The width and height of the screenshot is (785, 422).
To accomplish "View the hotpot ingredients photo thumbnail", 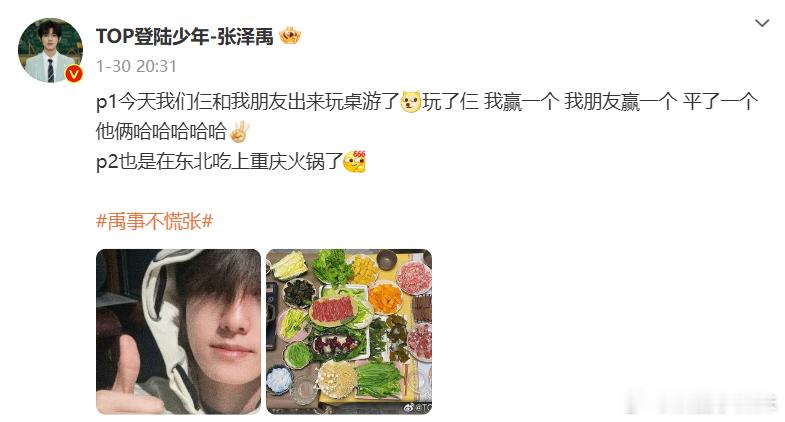I will coord(349,331).
